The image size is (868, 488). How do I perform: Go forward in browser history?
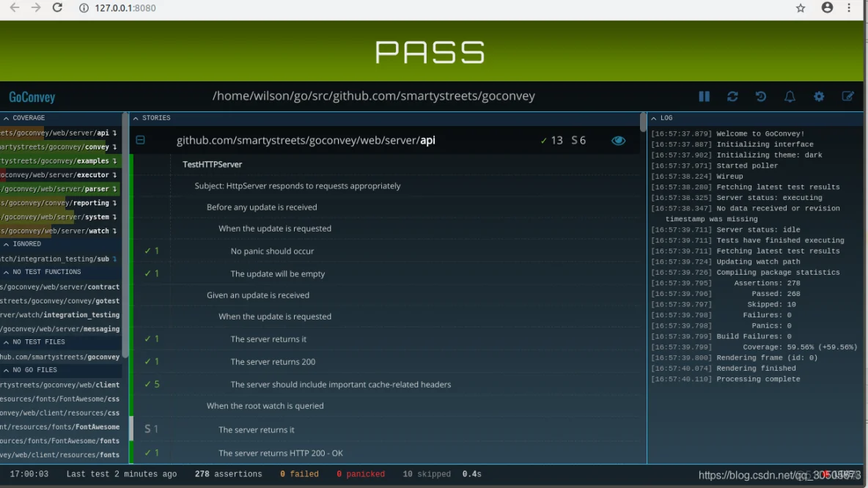coord(35,8)
